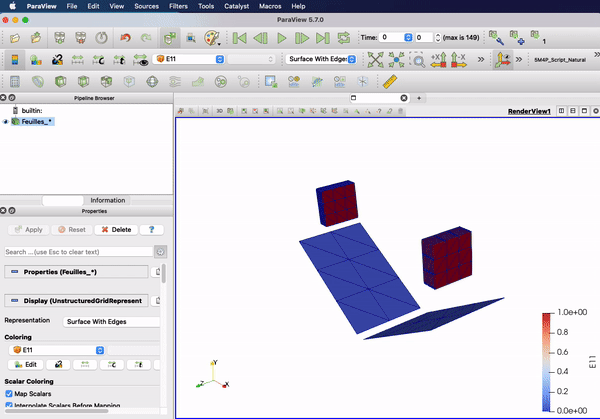
Task: Toggle Interpolate Scalars Before Mapping checkbox
Action: pos(9,406)
